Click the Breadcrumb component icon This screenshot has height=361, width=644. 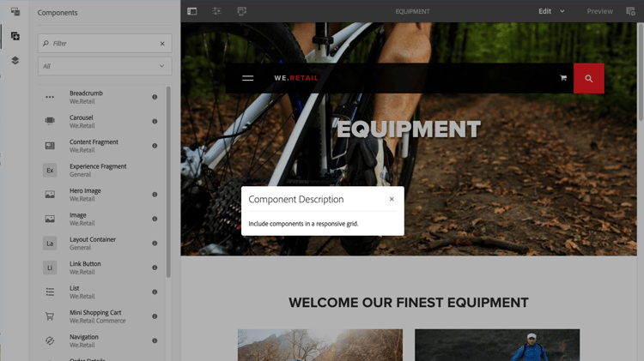pos(50,97)
